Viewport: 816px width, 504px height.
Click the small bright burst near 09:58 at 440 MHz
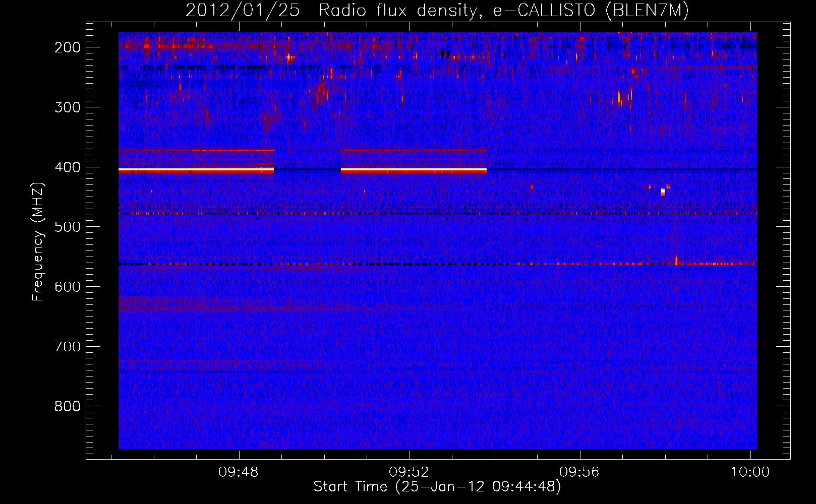point(663,192)
